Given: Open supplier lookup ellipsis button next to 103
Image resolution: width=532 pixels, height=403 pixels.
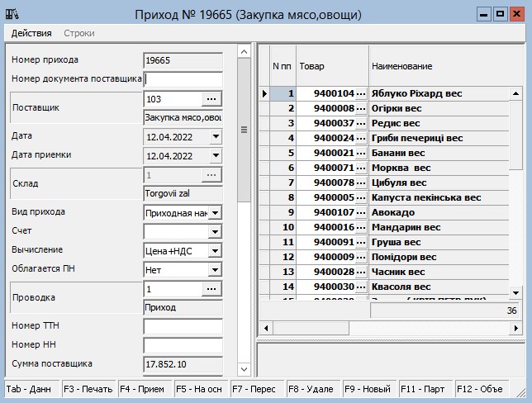Looking at the screenshot, I should [x=212, y=99].
